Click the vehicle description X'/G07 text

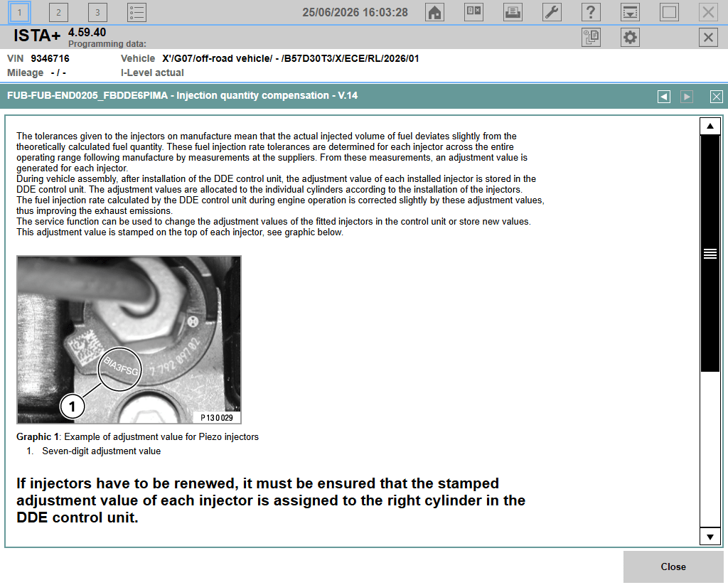pos(290,58)
